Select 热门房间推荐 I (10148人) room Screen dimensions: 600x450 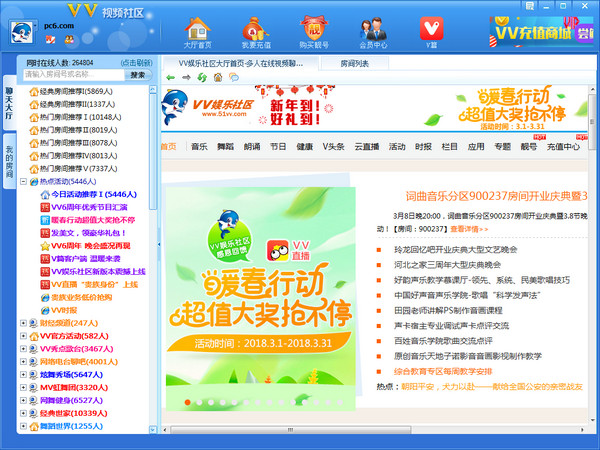point(76,117)
